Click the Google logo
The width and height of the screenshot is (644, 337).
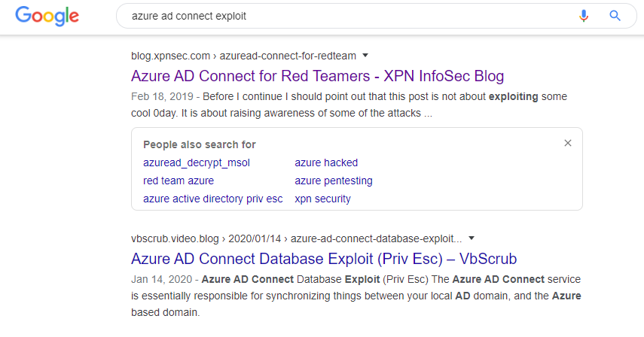pos(47,16)
